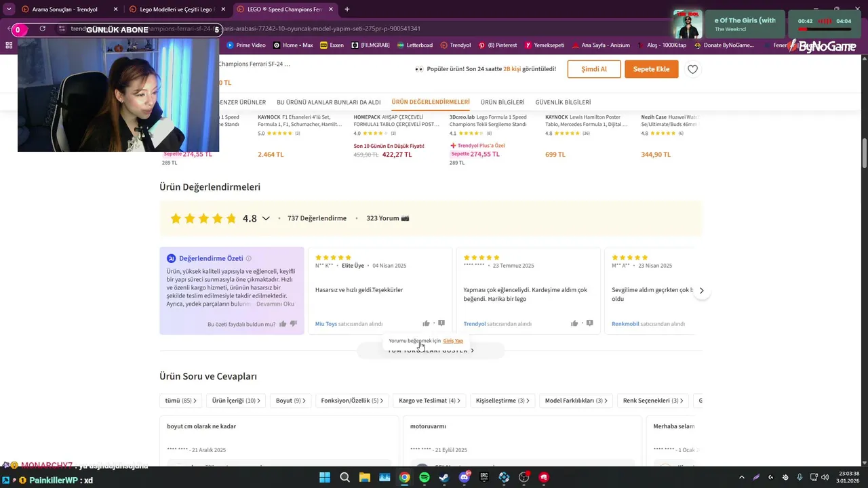This screenshot has width=868, height=488.
Task: Add product to favorites with heart icon
Action: pos(692,69)
